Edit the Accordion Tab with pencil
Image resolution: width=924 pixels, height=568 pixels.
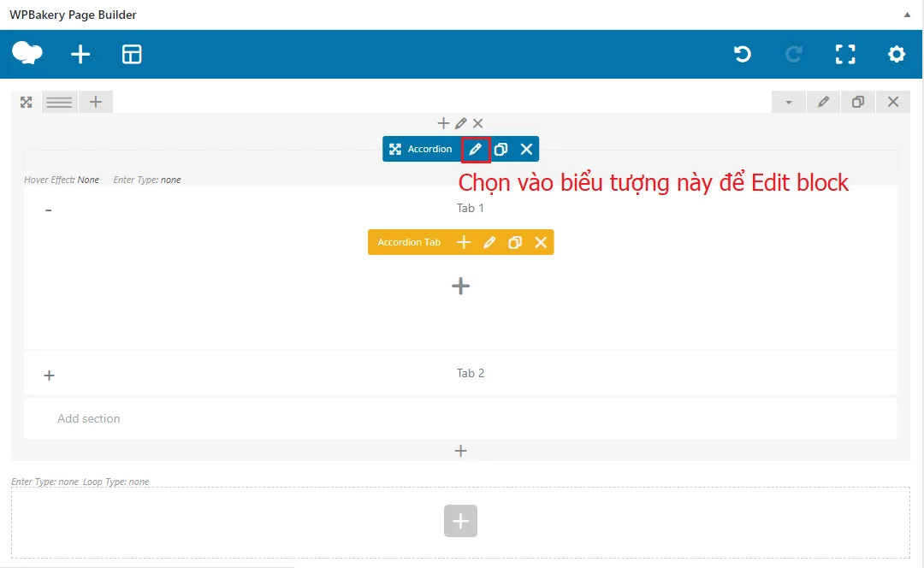pos(489,242)
